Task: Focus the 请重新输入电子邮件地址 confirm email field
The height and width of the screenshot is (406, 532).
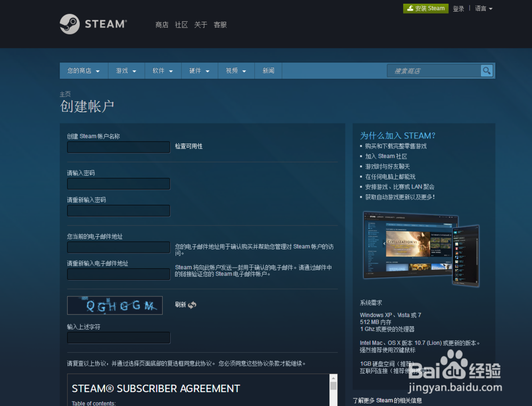Action: (x=119, y=274)
